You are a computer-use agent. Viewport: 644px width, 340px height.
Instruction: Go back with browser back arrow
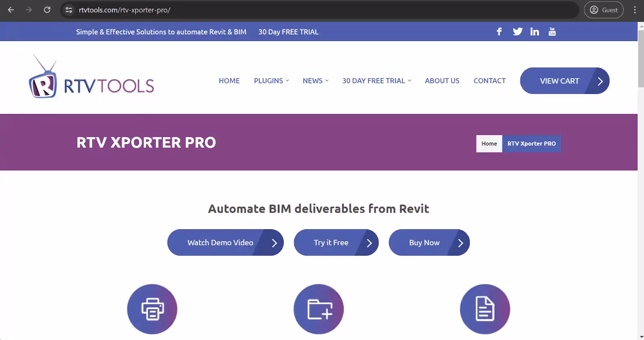point(11,10)
